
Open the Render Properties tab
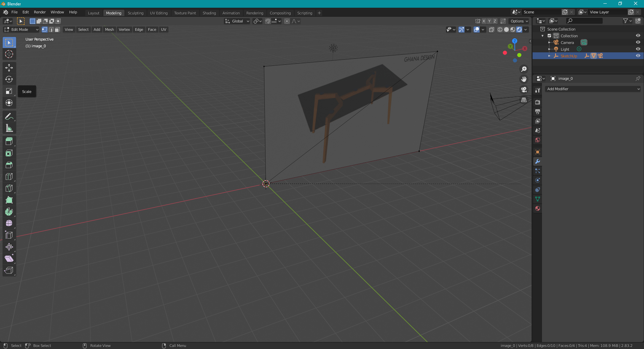point(537,102)
